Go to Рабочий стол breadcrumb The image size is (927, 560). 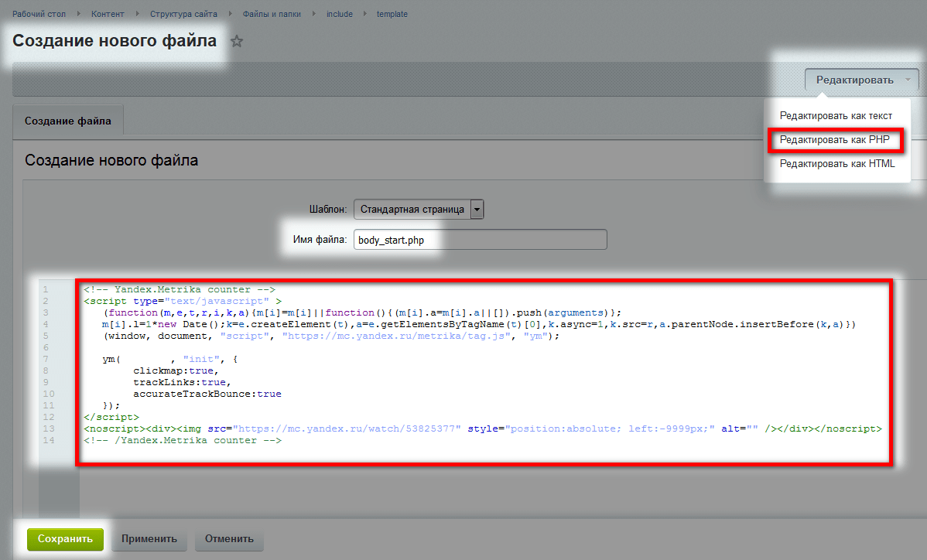(x=39, y=14)
